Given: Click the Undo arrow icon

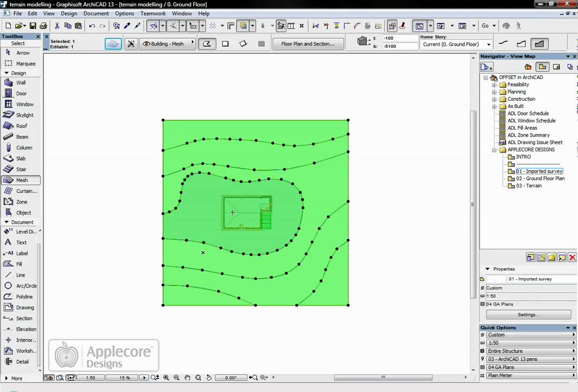Looking at the screenshot, I should pyautogui.click(x=92, y=26).
